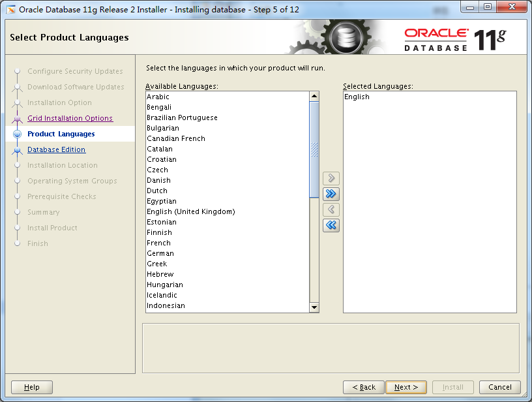Open the Database Edition step

point(56,149)
